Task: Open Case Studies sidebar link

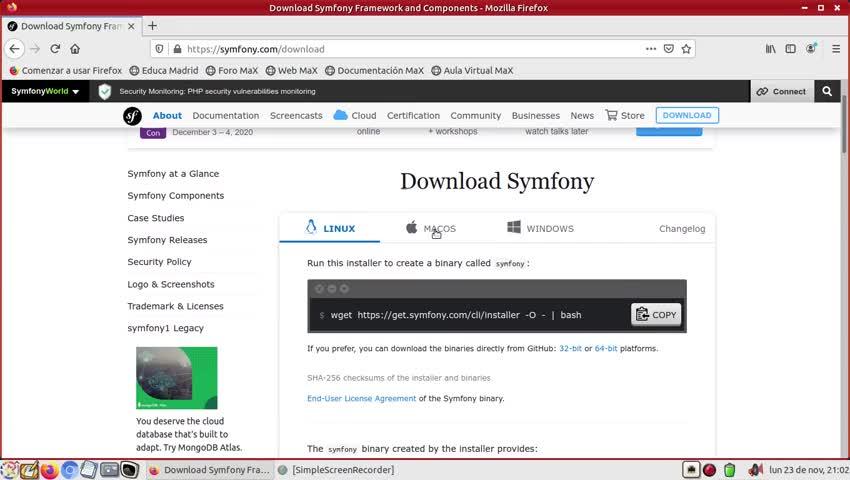Action: 156,217
